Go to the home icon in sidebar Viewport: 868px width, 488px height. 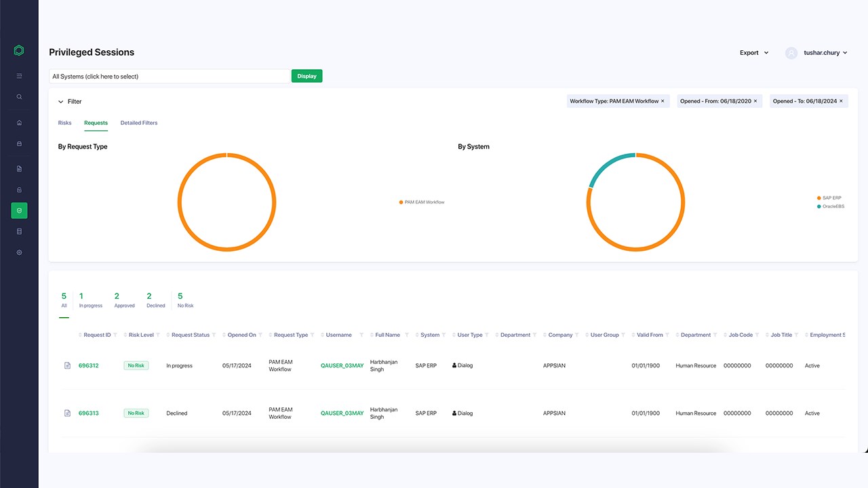pos(19,123)
